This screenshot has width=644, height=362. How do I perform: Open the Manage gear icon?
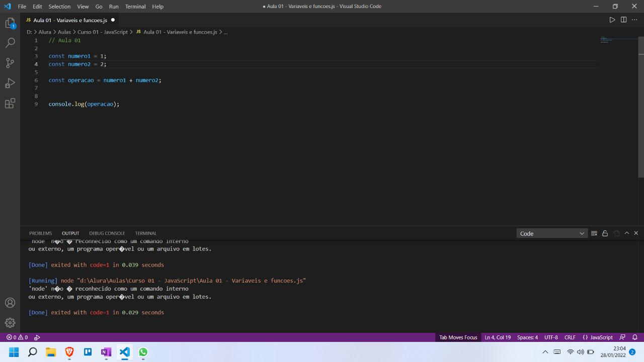click(10, 323)
